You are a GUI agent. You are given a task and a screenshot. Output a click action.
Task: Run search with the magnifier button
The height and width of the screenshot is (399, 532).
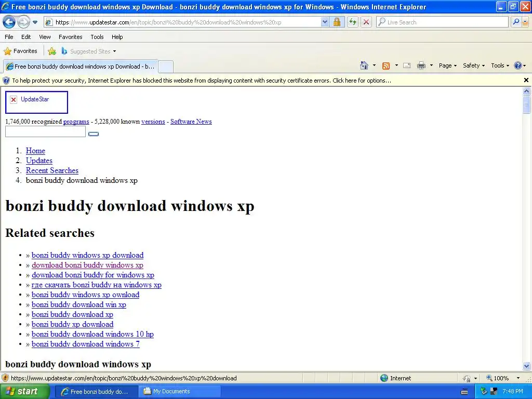pos(516,22)
